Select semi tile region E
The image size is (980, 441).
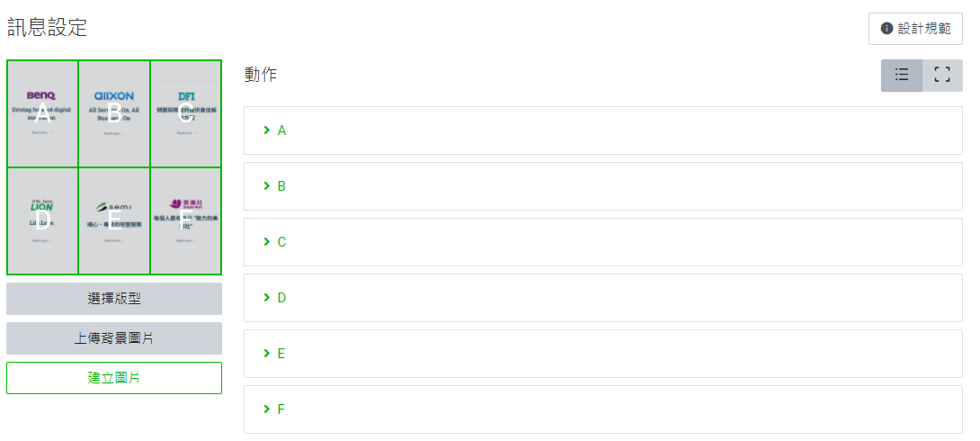click(x=114, y=221)
